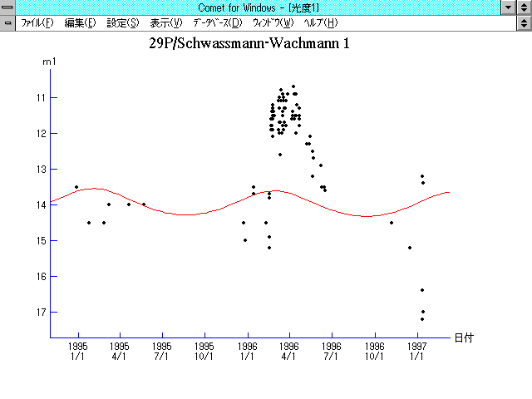Open the 編集(E) menu
Screen dimensions: 532x399
click(80, 22)
